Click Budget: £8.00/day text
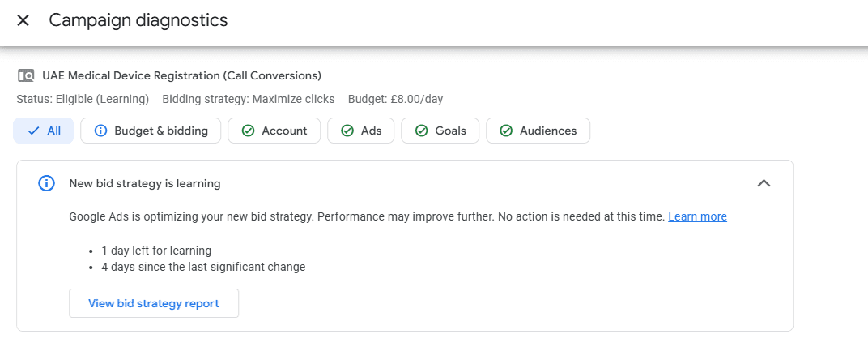This screenshot has width=868, height=347. pos(395,99)
